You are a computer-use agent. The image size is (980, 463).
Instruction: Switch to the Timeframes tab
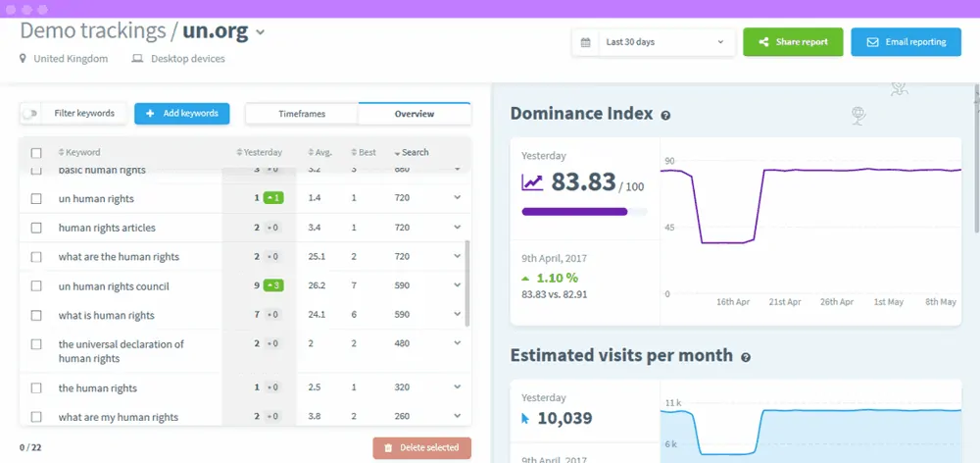pyautogui.click(x=302, y=114)
